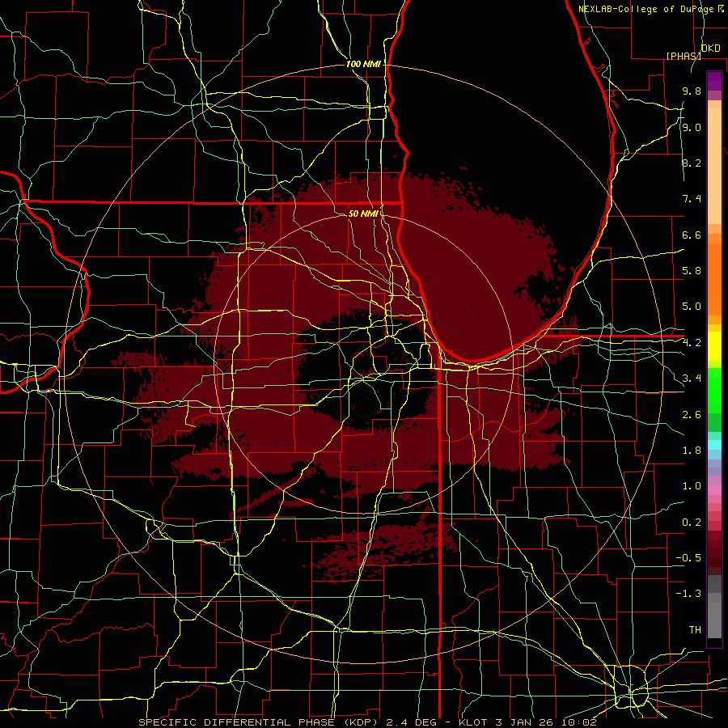Pick the pink segment of the color bar
This screenshot has height=728, width=728.
click(714, 490)
